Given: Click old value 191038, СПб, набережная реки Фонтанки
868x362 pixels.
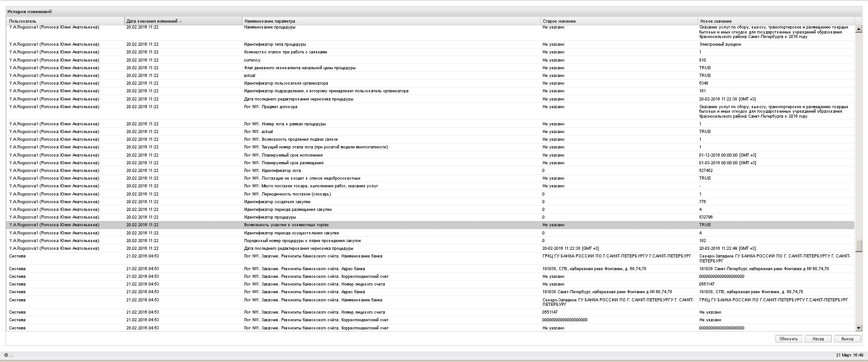Looking at the screenshot, I should 594,269.
